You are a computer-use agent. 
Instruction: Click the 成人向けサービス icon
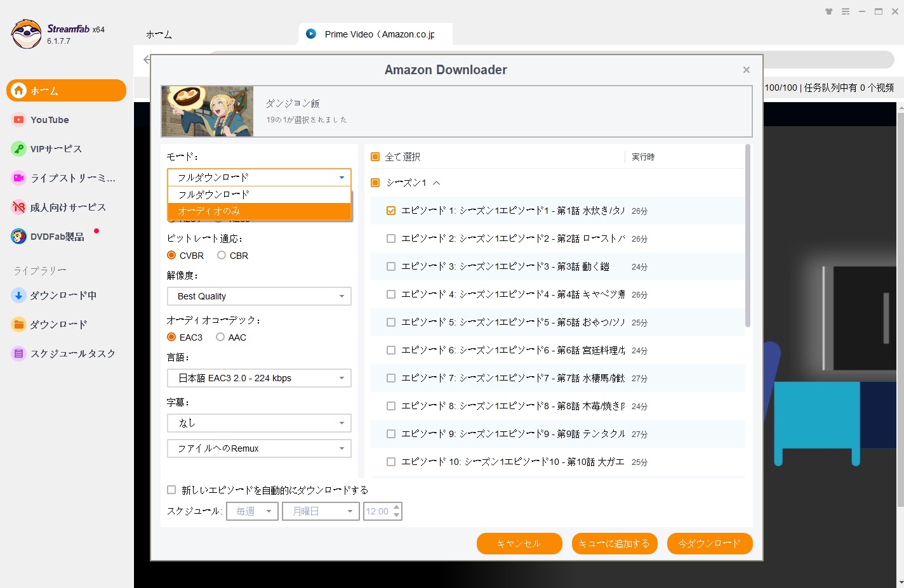pos(19,207)
